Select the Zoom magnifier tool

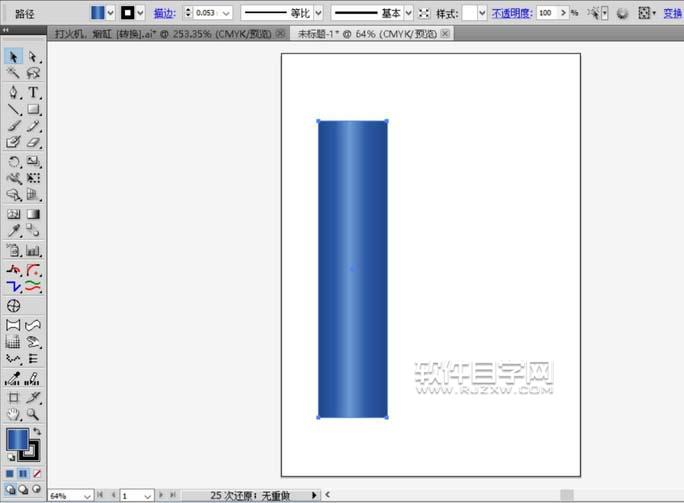(x=33, y=414)
